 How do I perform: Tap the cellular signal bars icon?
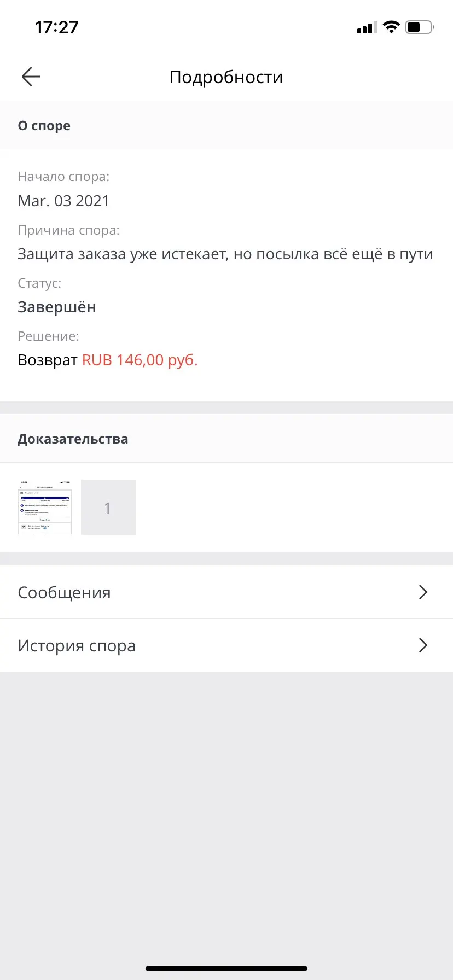[x=367, y=27]
